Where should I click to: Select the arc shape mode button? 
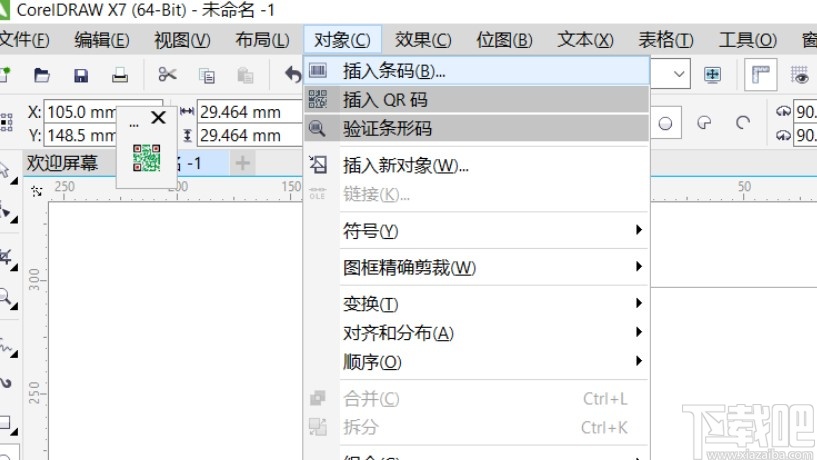click(x=743, y=123)
